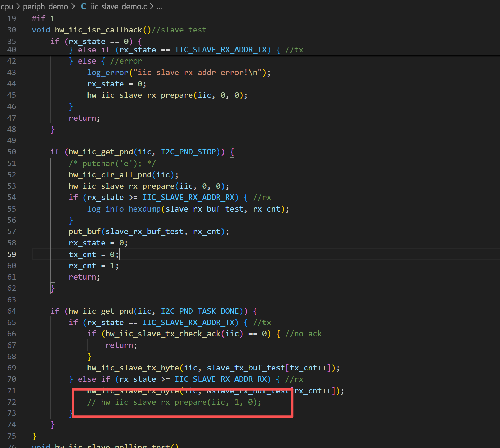Click line number 64 in gutter
500x448 pixels.
coord(12,311)
